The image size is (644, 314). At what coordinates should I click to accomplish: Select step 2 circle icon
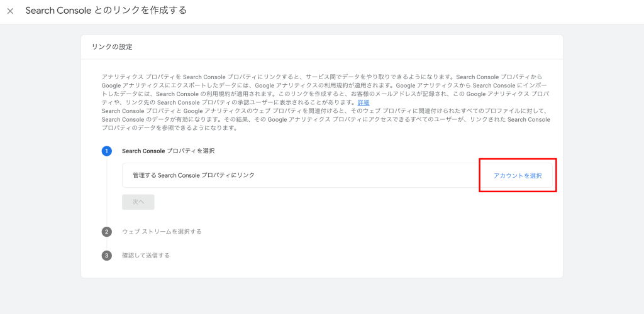tap(107, 232)
